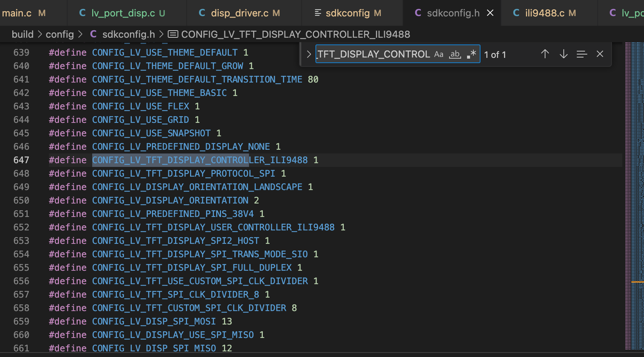
Task: Click C file icon on disp_driver.c tab
Action: click(x=202, y=13)
